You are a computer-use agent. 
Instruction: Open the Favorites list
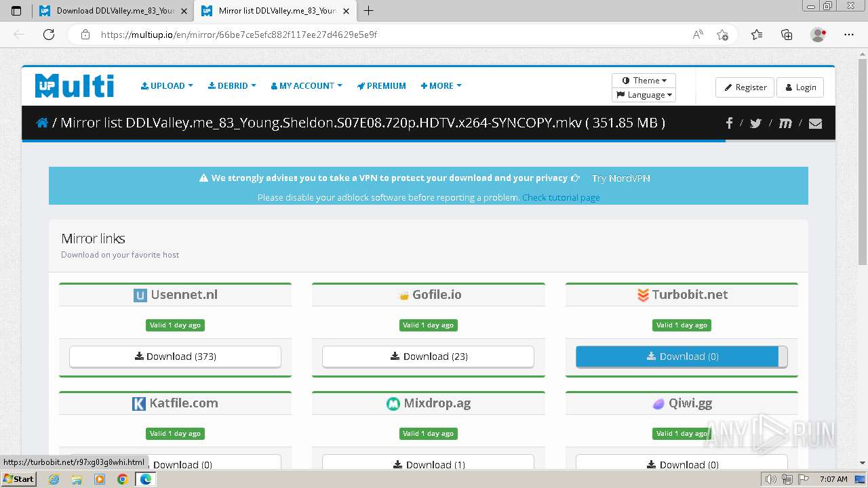click(757, 35)
